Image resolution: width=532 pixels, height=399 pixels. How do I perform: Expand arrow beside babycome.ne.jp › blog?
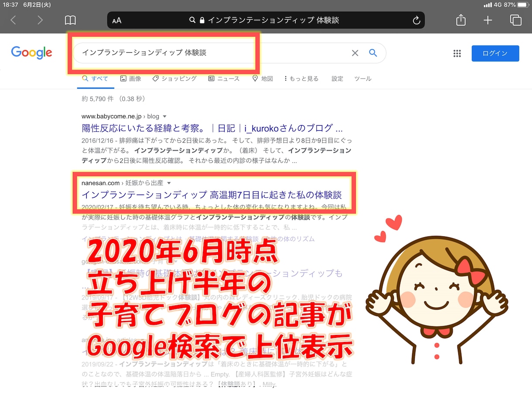(x=164, y=116)
